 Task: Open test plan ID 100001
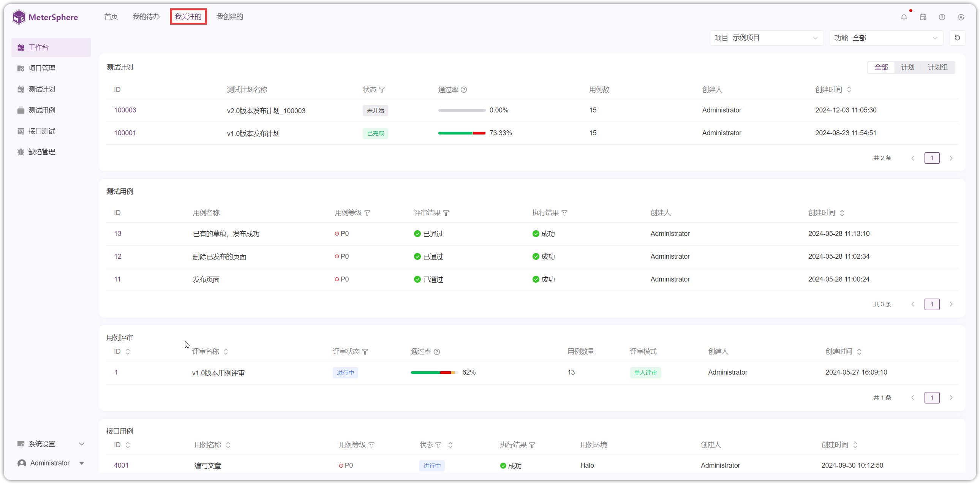(x=125, y=133)
